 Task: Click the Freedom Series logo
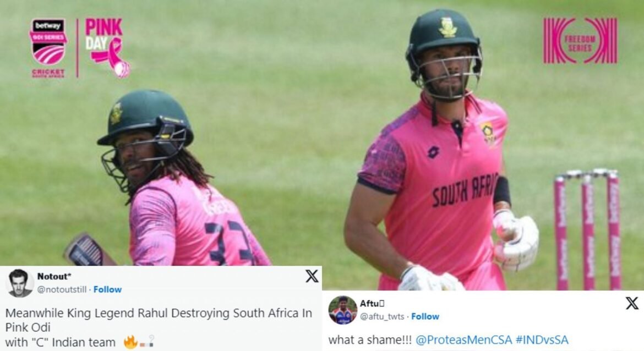point(580,41)
